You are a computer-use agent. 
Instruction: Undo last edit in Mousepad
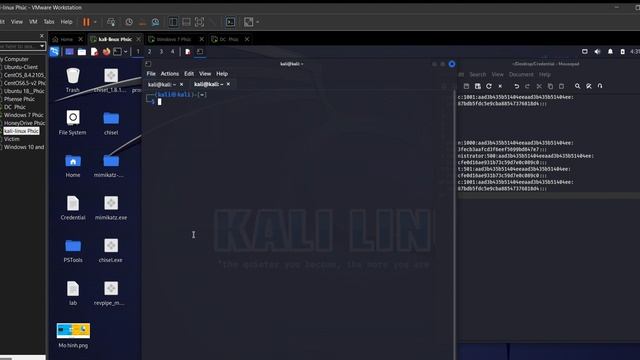[x=516, y=86]
